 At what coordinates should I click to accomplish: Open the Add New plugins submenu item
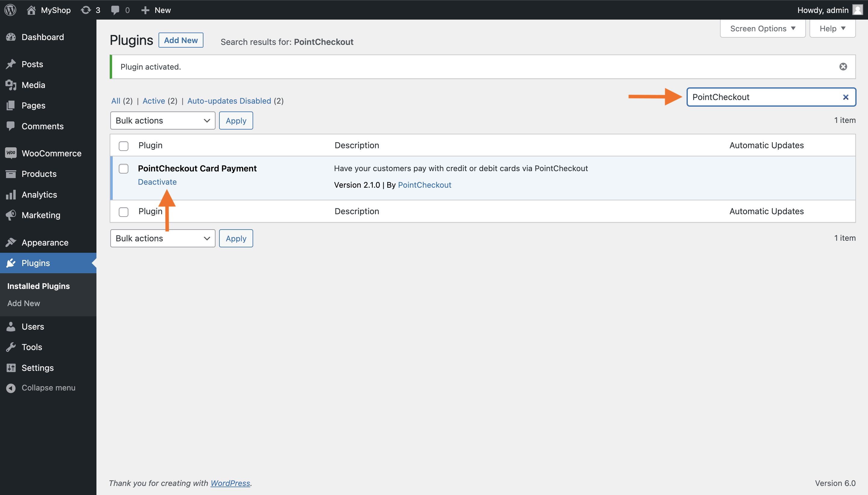[x=24, y=303]
